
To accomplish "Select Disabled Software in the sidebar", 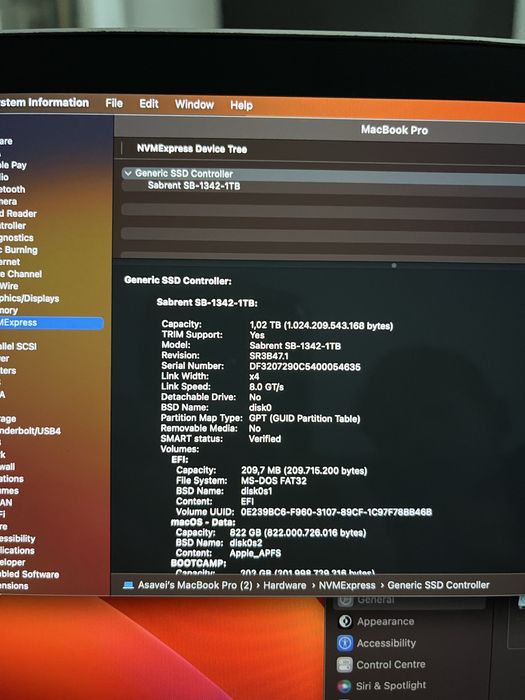I will (x=29, y=575).
